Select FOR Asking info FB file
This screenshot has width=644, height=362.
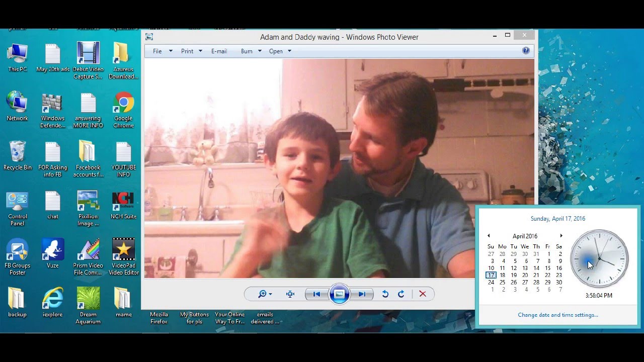coord(53,159)
